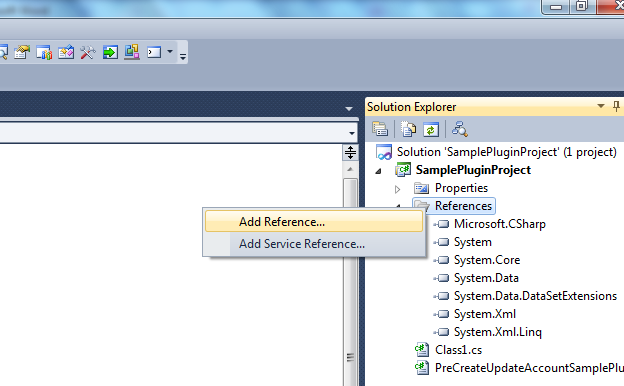Select the System.Core reference
This screenshot has height=386, width=624.
487,260
